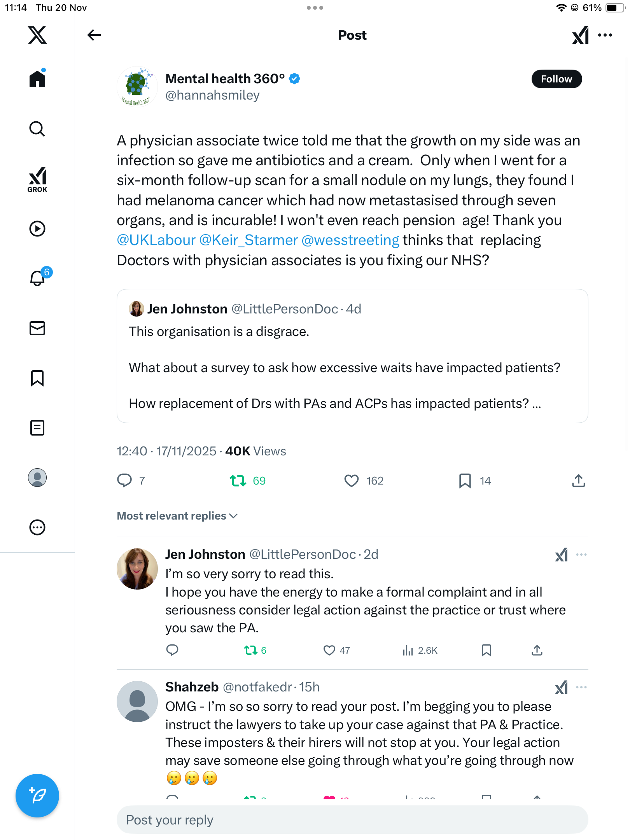
Task: Open the search page in sidebar
Action: pos(37,129)
